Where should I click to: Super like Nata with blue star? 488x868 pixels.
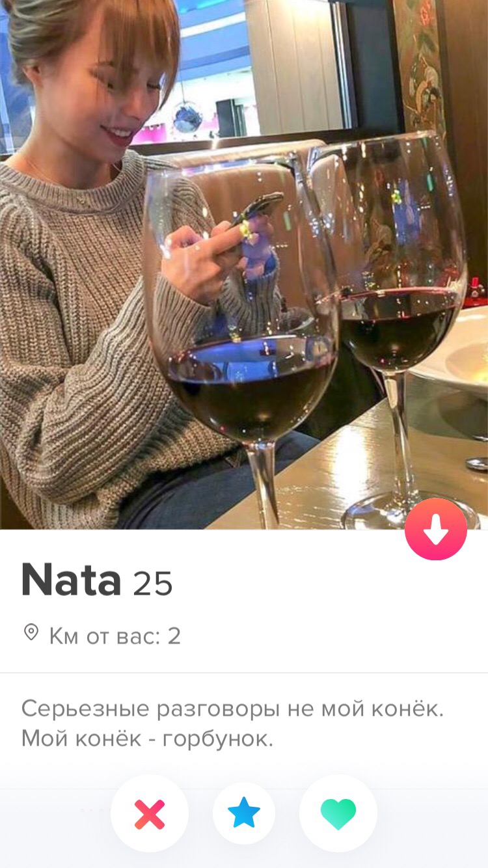click(244, 813)
